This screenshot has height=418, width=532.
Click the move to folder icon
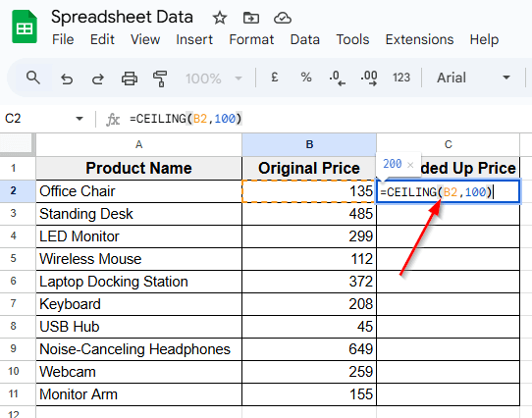pos(251,18)
